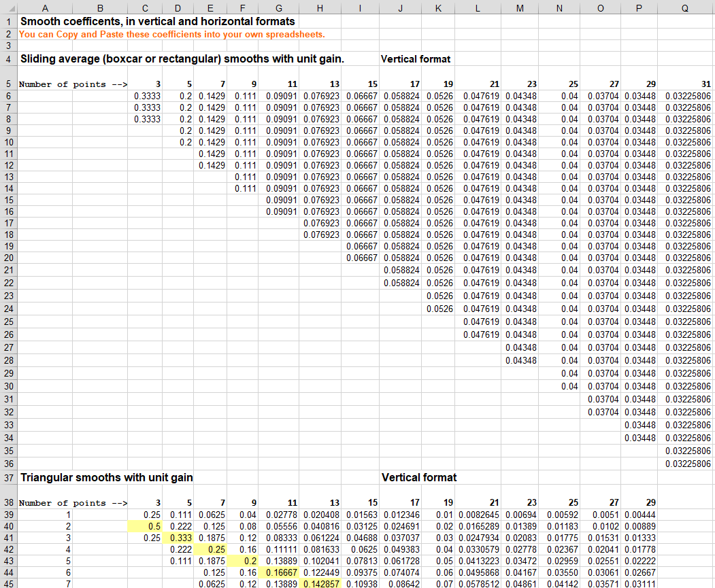Image resolution: width=715 pixels, height=588 pixels.
Task: Click the yellow highlighted 0.142857 cell
Action: (x=320, y=584)
